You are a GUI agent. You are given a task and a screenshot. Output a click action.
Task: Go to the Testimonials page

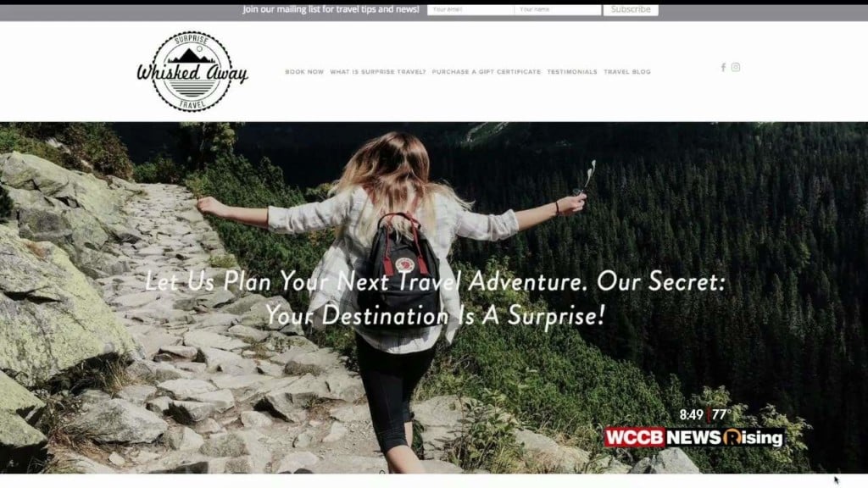tap(572, 72)
